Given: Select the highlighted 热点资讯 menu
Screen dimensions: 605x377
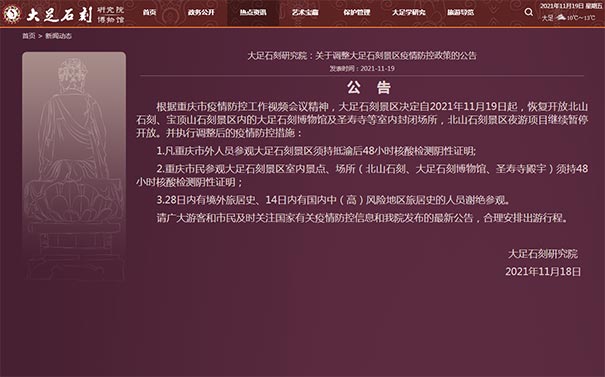Looking at the screenshot, I should coord(253,13).
